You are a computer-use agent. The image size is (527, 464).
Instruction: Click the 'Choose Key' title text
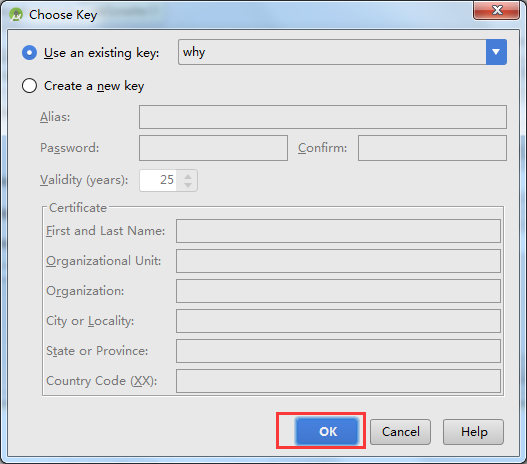coord(63,15)
